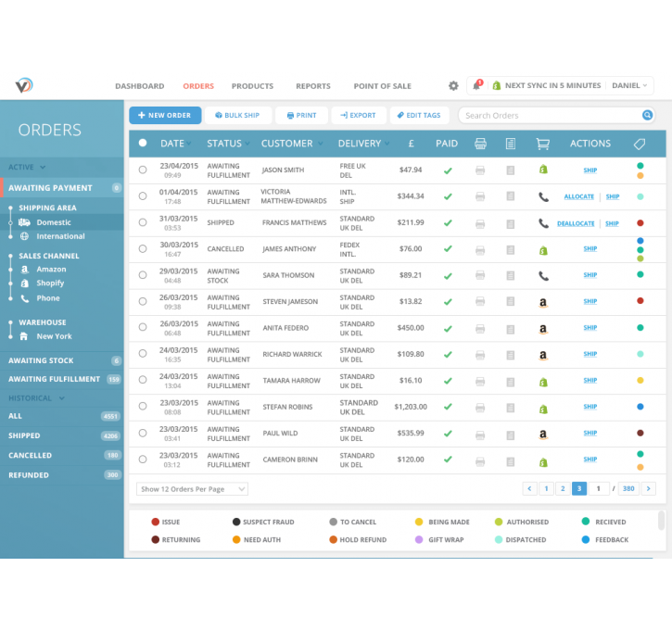Click Allocate link for Victoria Matthew-Edwards
The image size is (672, 630).
[x=578, y=196]
